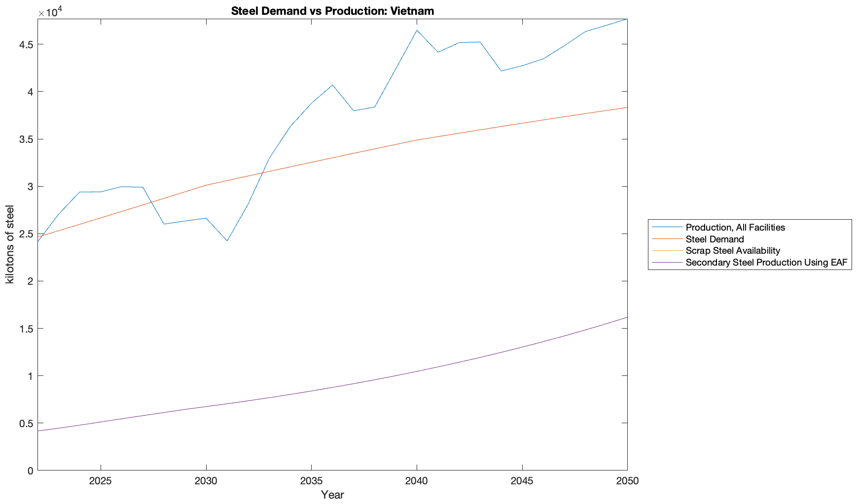Click the chart title 'Steel Demand vs Production: Vietnam'
The image size is (857, 504).
point(332,11)
